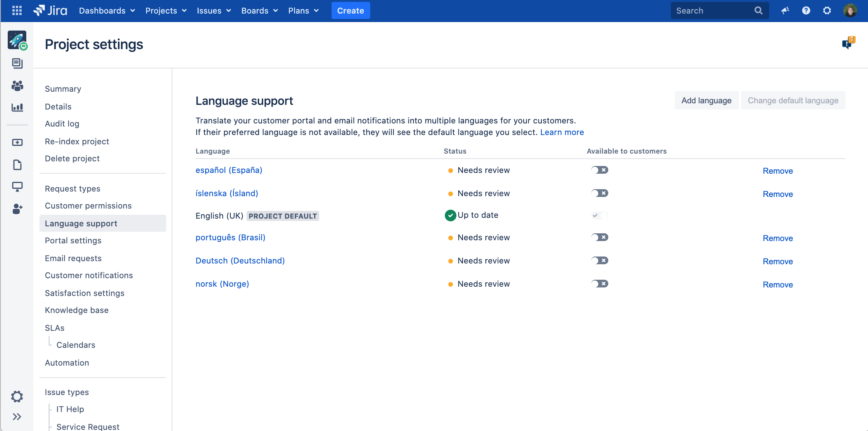
Task: Toggle availability of português (Brasil)
Action: [599, 237]
